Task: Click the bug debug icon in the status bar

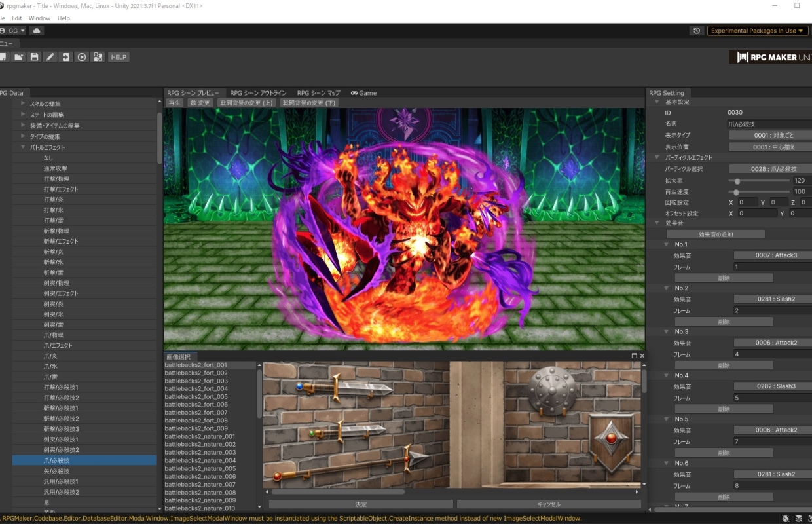Action: [x=786, y=518]
